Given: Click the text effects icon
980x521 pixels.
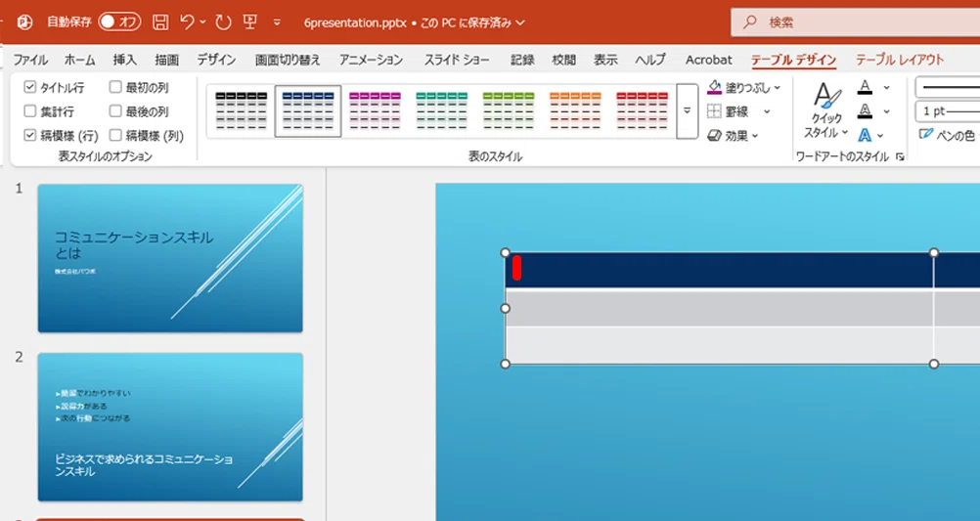Looking at the screenshot, I should click(865, 135).
